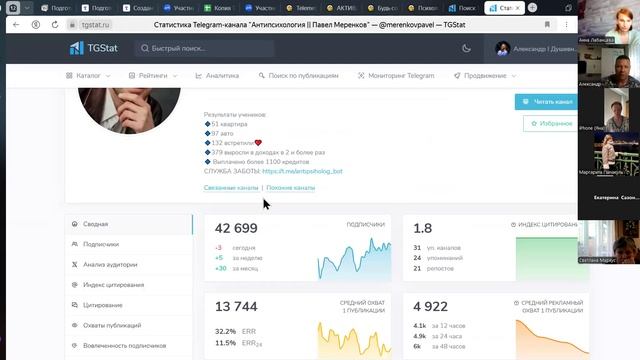The image size is (640, 360).
Task: Open the Связанные каналы link
Action: pos(231,187)
